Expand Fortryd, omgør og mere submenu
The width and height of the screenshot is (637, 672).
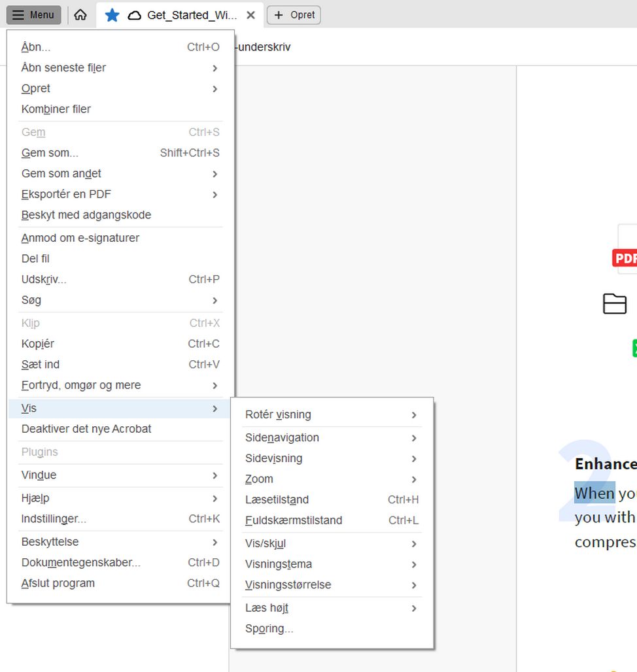tap(120, 385)
